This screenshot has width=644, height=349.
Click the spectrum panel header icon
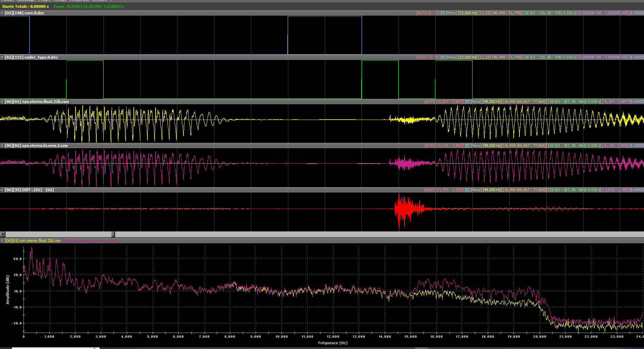pos(2,241)
